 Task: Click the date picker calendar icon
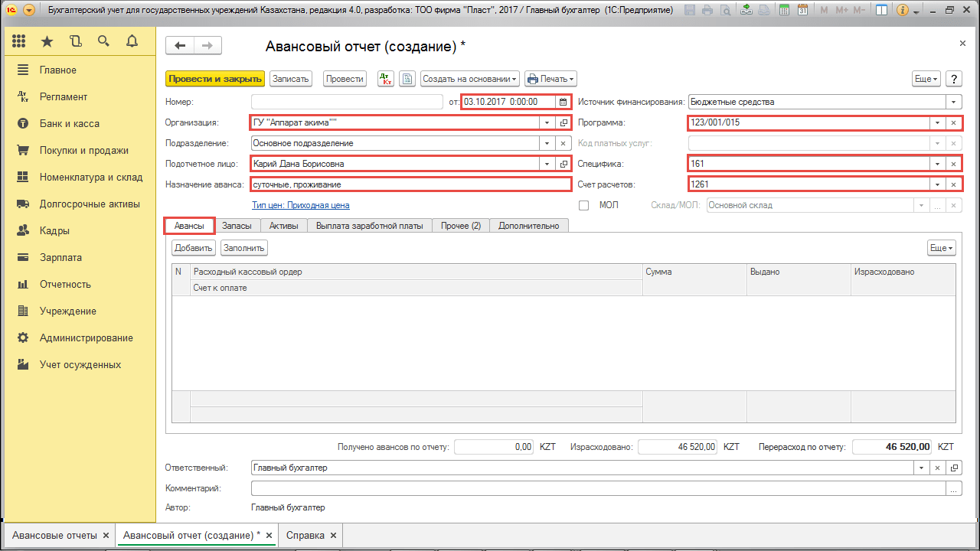coord(563,102)
